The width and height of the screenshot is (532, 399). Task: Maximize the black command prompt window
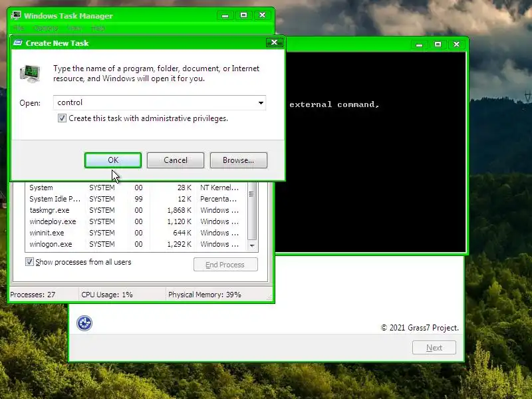click(438, 45)
